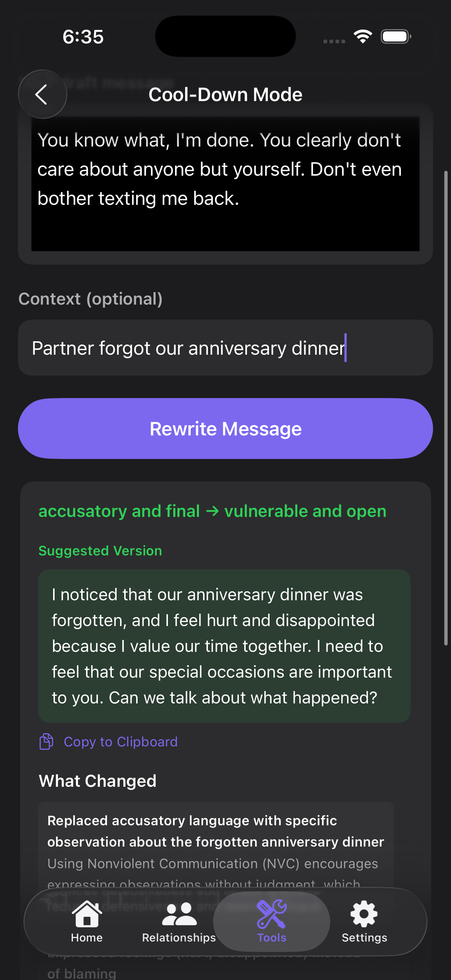The height and width of the screenshot is (980, 451).
Task: Tap the What Changed section heading
Action: pos(97,780)
